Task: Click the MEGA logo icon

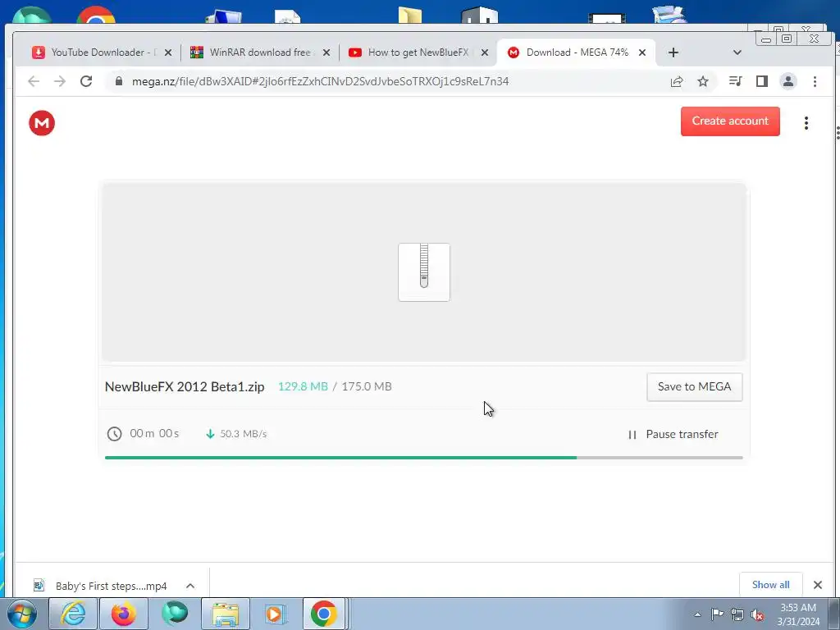Action: (x=42, y=123)
